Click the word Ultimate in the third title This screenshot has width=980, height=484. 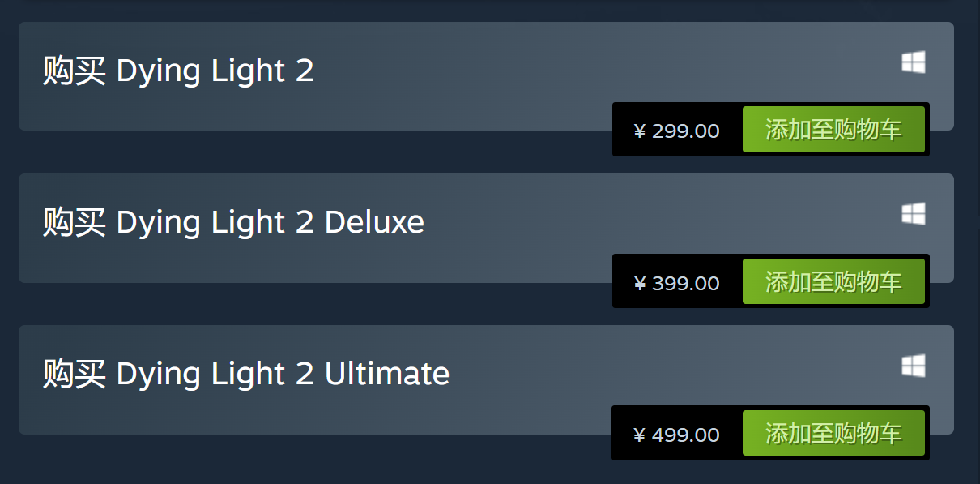(x=387, y=374)
